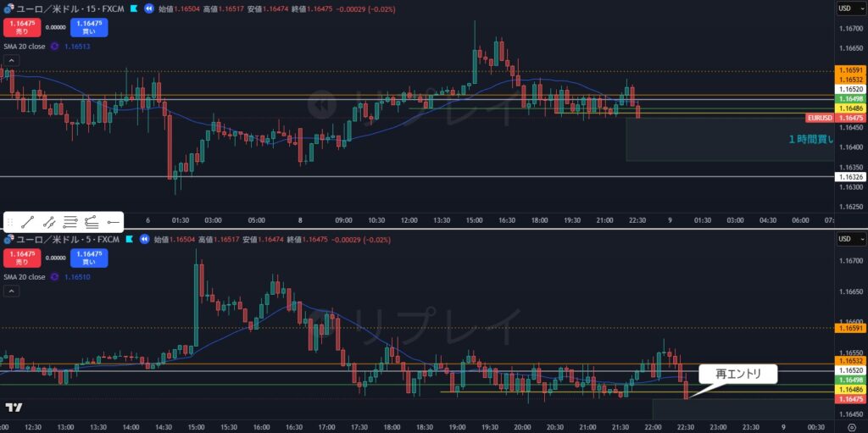Toggle SMA 20 indicator icon on upper chart
This screenshot has height=433, width=868.
[x=55, y=47]
